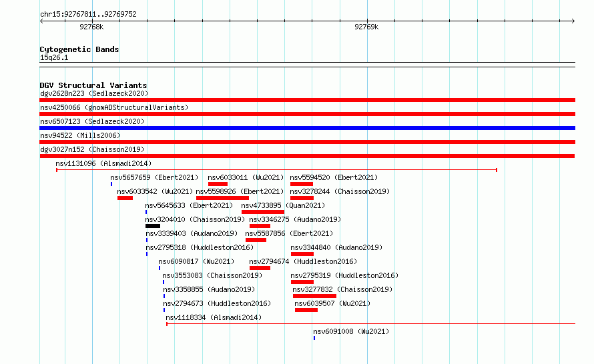
Task: Open nsv3277832 (Chaisson2019) label
Action: [x=342, y=289]
